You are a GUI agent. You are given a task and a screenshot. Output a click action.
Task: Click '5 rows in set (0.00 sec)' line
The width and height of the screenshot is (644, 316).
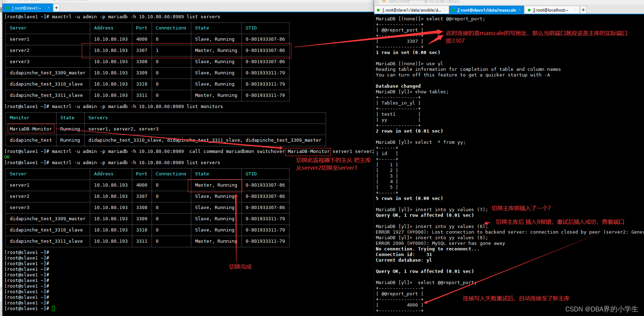tap(409, 199)
